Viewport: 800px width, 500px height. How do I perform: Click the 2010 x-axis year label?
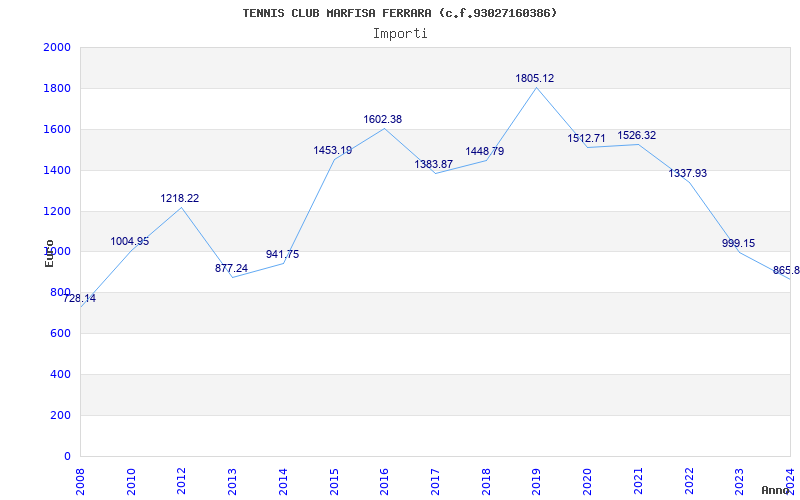131,481
